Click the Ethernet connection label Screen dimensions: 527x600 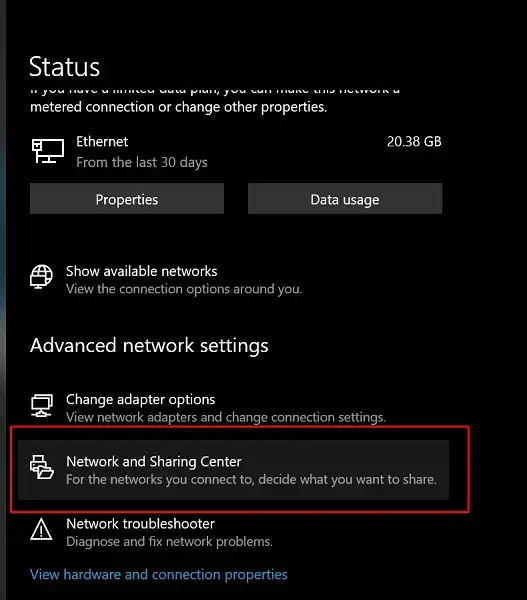(x=102, y=142)
